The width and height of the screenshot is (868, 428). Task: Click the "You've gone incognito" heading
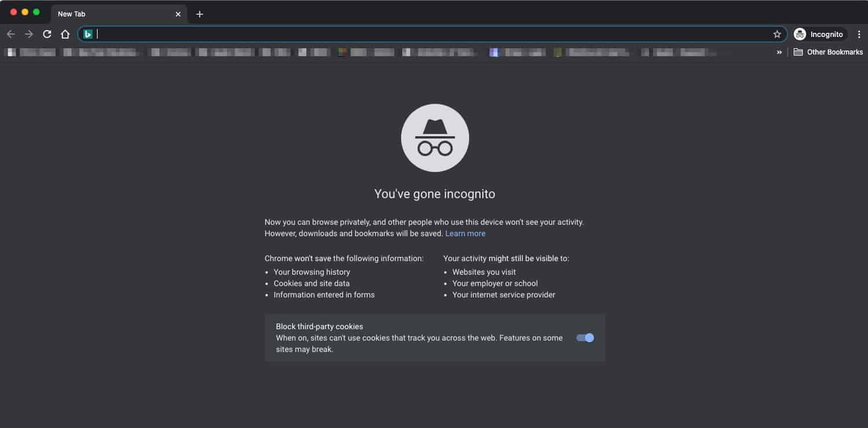pyautogui.click(x=435, y=194)
